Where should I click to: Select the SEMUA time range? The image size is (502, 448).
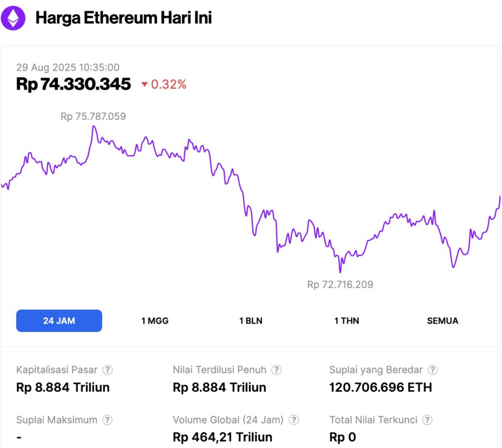pos(443,320)
